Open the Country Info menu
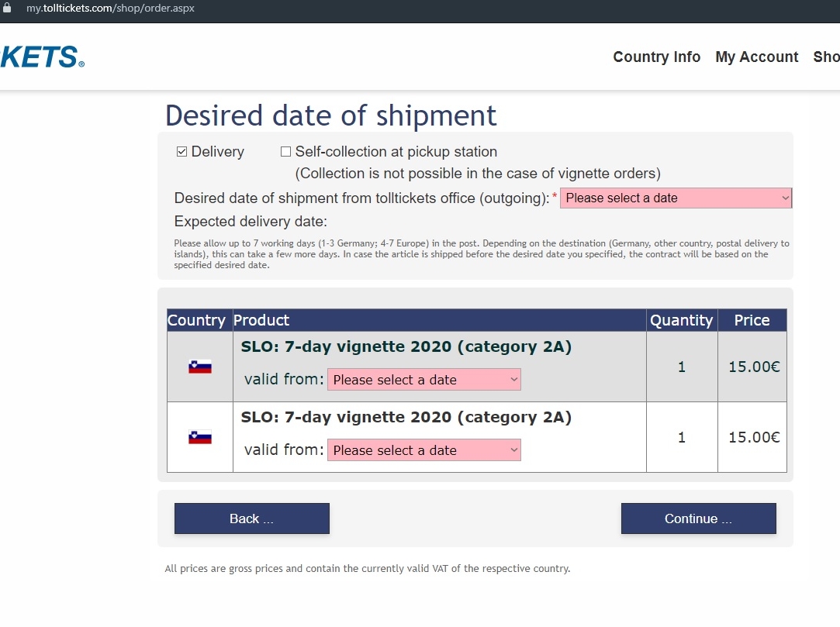The image size is (840, 627). point(656,57)
